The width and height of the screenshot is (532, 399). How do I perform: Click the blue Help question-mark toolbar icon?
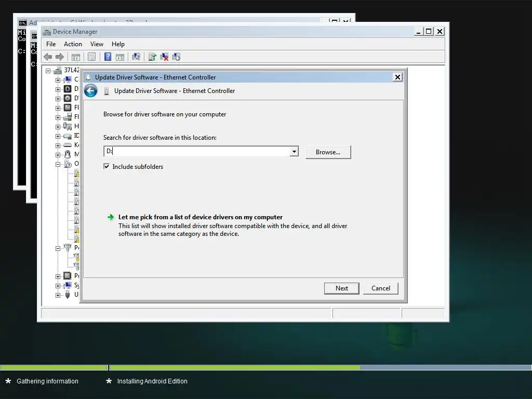108,57
